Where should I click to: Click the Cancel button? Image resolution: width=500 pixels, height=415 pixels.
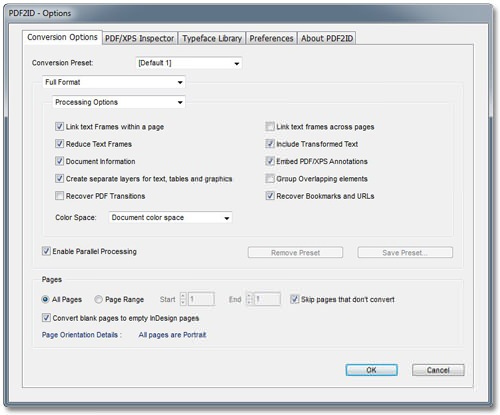click(x=438, y=370)
